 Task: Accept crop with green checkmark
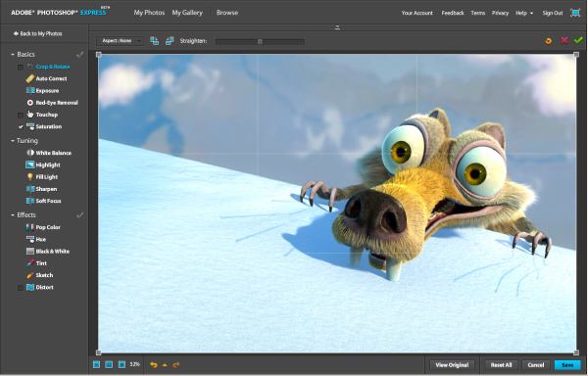pos(578,40)
